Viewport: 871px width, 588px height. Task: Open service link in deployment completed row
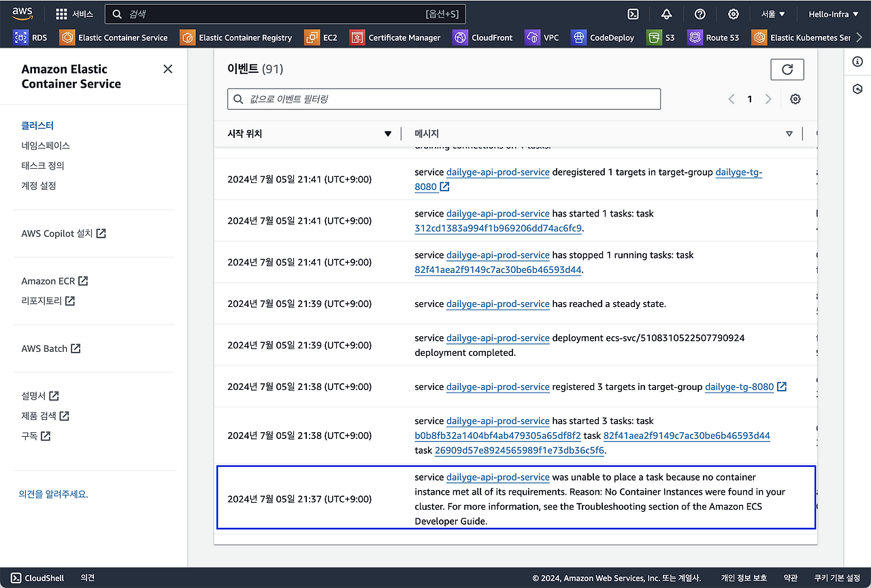coord(498,338)
